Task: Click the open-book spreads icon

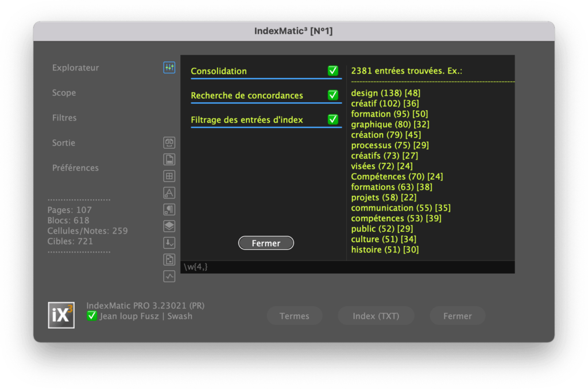Action: pos(169,142)
